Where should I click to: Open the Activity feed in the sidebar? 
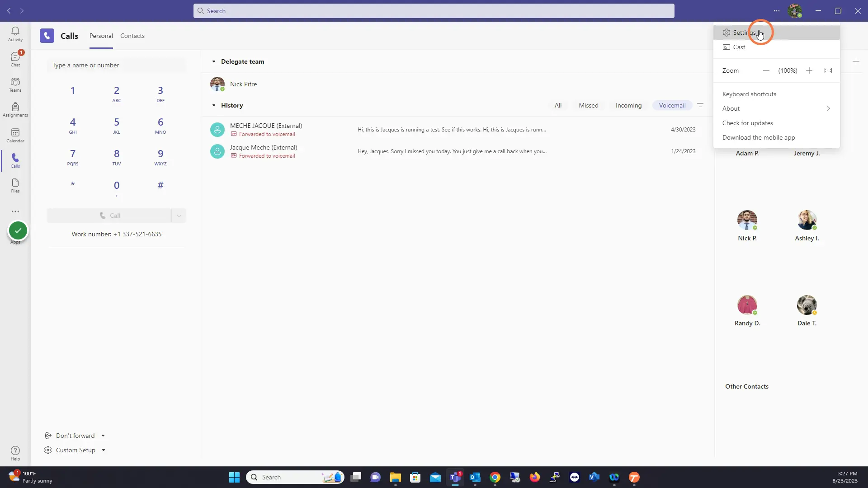[15, 34]
